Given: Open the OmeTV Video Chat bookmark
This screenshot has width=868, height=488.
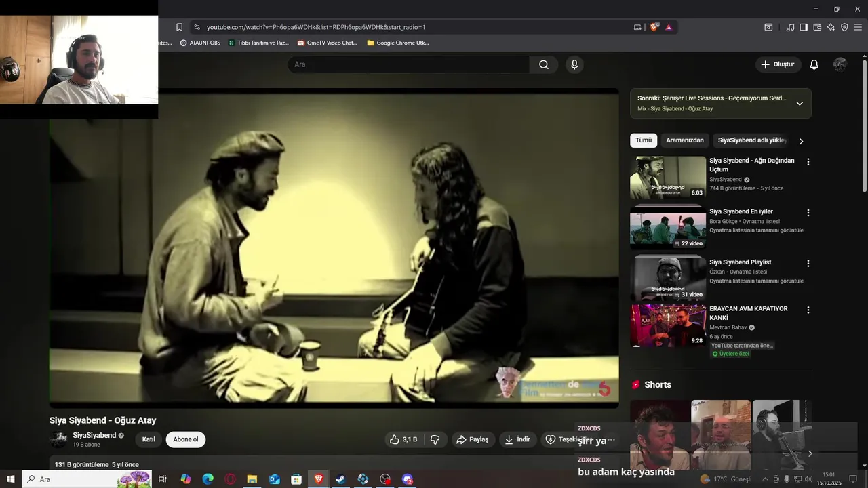Looking at the screenshot, I should coord(328,43).
